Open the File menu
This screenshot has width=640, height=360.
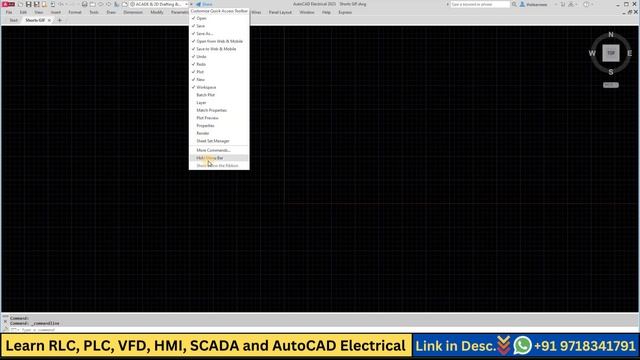tap(9, 12)
